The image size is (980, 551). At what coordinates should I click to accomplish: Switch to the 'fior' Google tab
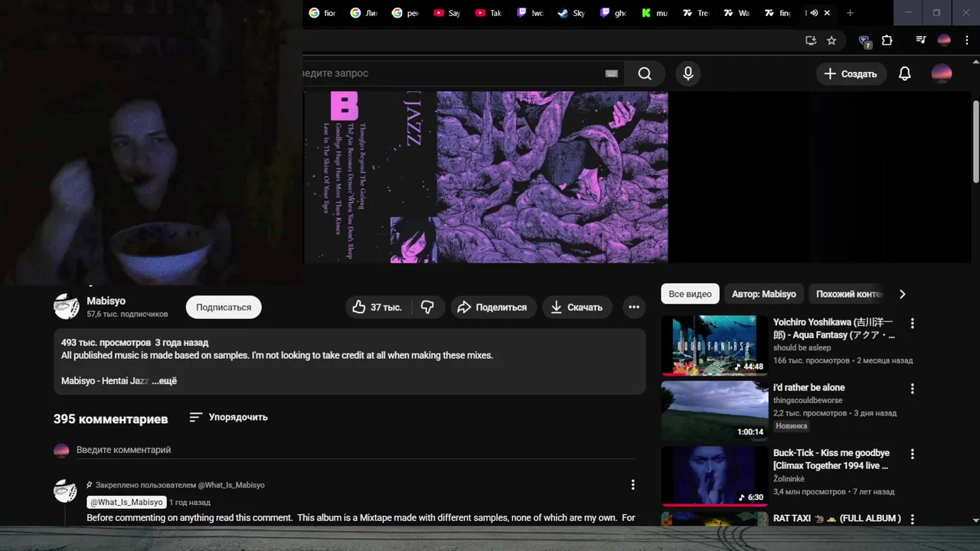click(x=322, y=13)
